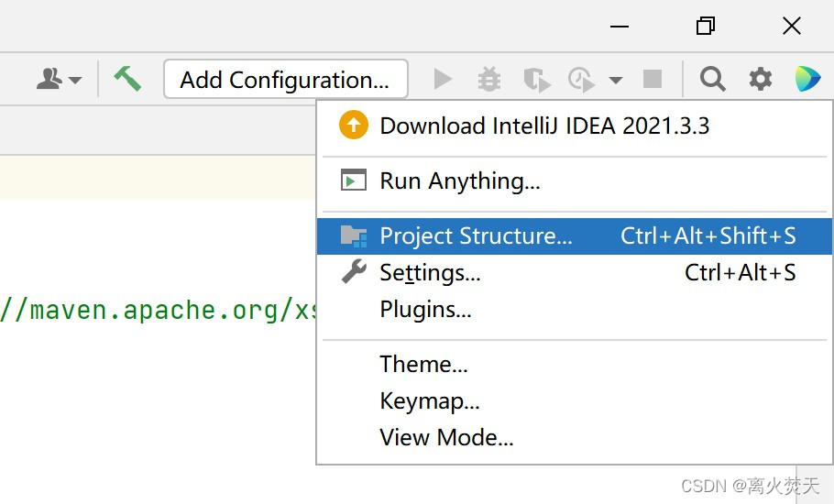Screen dimensions: 834x504
Task: Select View Mode... menu entry
Action: pos(575,437)
